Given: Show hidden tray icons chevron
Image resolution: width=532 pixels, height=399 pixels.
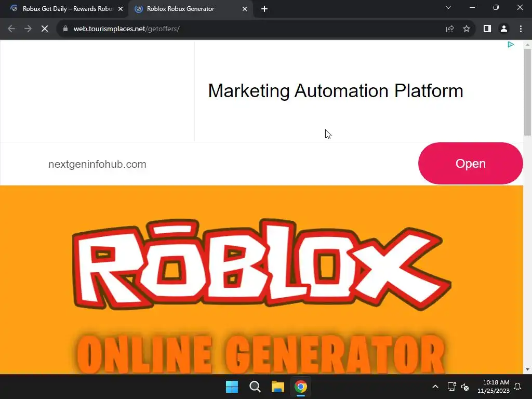Looking at the screenshot, I should point(435,387).
